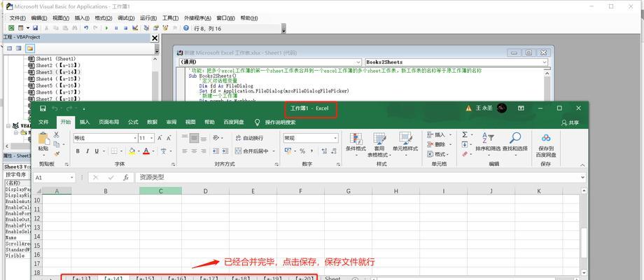This screenshot has height=280, width=644.
Task: Open the font name dropdown
Action: pyautogui.click(x=134, y=139)
